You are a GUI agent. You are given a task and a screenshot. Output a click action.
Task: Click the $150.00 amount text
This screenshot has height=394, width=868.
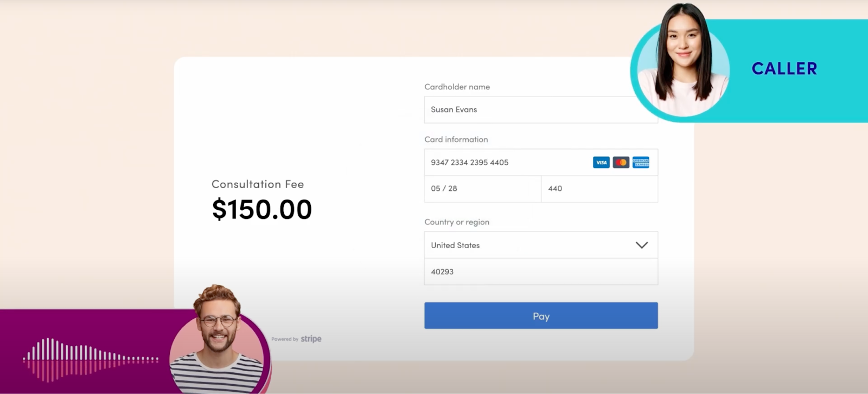click(x=262, y=209)
